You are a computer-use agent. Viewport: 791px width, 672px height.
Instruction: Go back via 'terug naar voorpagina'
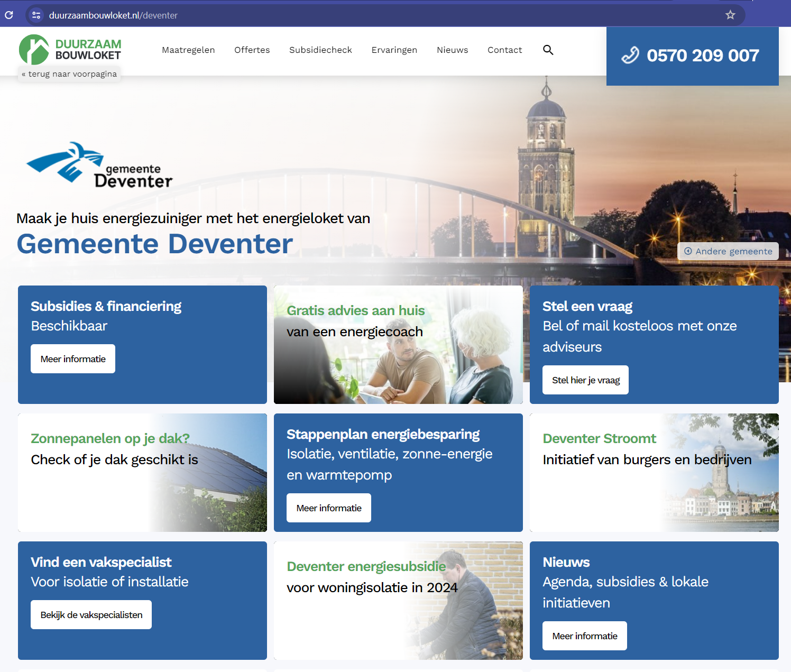pyautogui.click(x=69, y=74)
